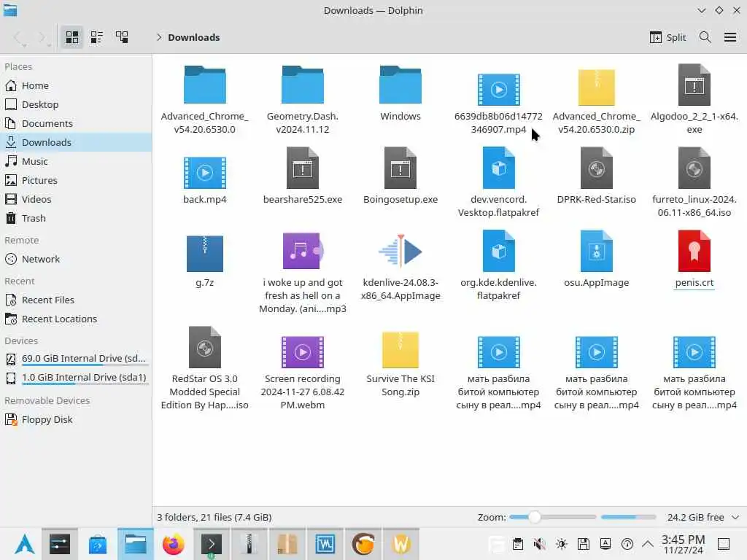Select Advanced_Chrome zip archive icon
The image size is (747, 560).
597,87
